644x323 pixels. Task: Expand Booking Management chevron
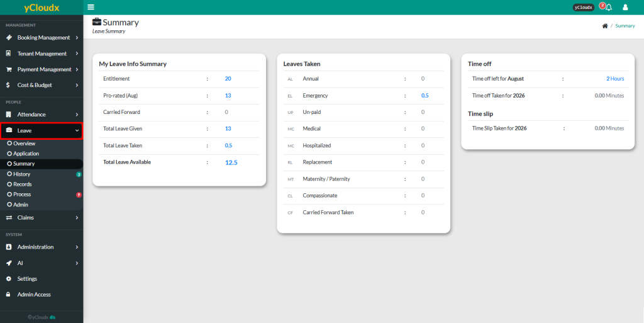[x=77, y=37]
